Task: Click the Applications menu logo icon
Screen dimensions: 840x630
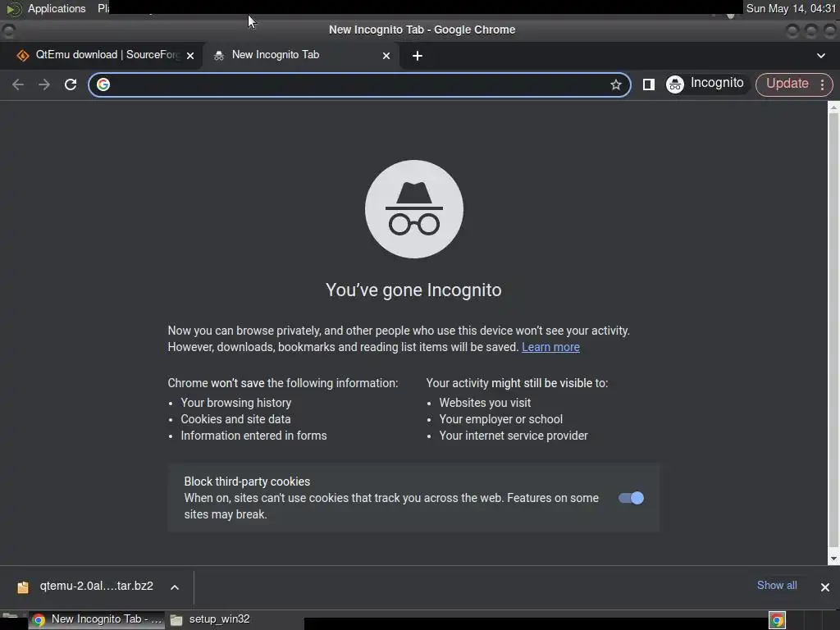Action: click(x=14, y=8)
